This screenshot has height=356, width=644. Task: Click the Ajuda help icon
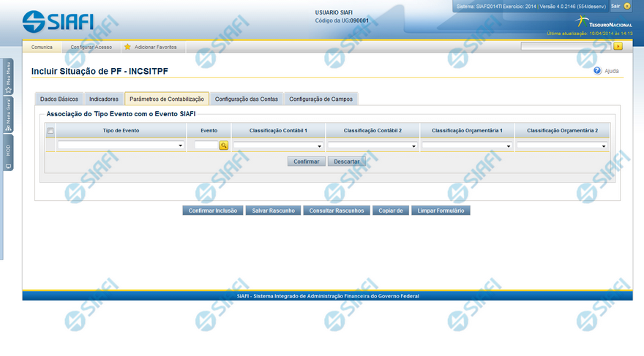point(597,71)
